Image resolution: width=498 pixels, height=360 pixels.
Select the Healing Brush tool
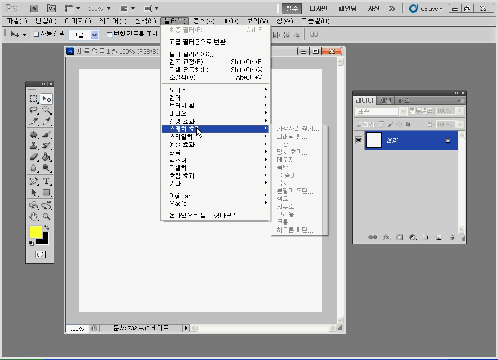coord(34,135)
